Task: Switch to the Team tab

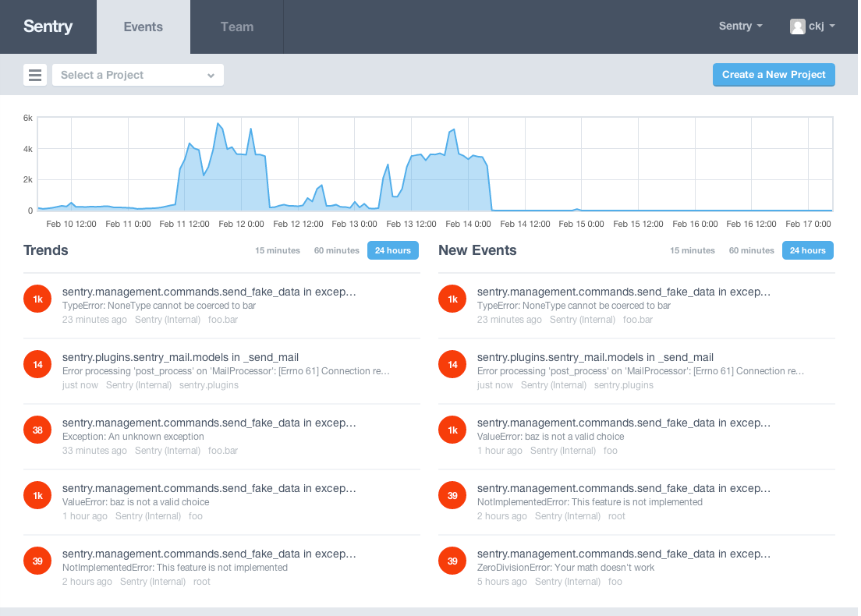Action: coord(236,27)
